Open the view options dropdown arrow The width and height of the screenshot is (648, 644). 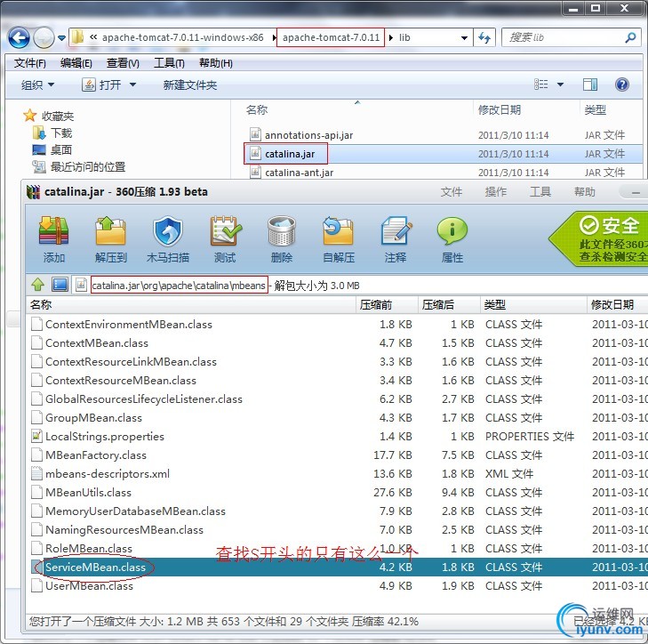coord(560,85)
